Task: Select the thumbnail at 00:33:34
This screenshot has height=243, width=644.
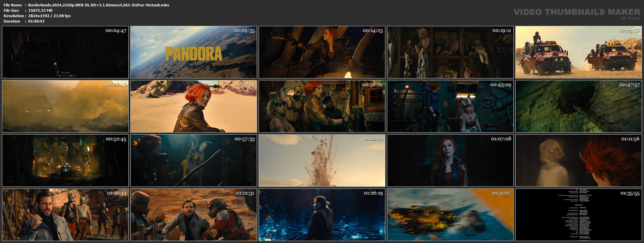Action: 194,106
